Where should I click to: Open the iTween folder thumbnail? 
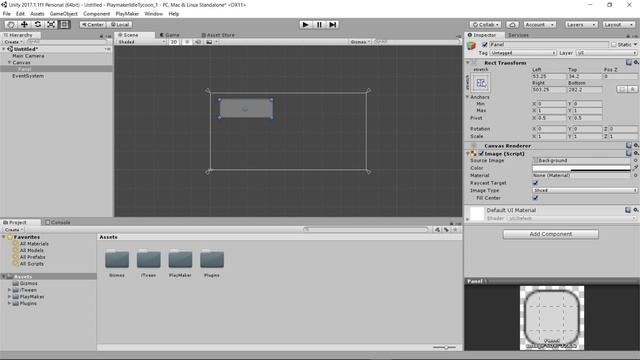(149, 259)
